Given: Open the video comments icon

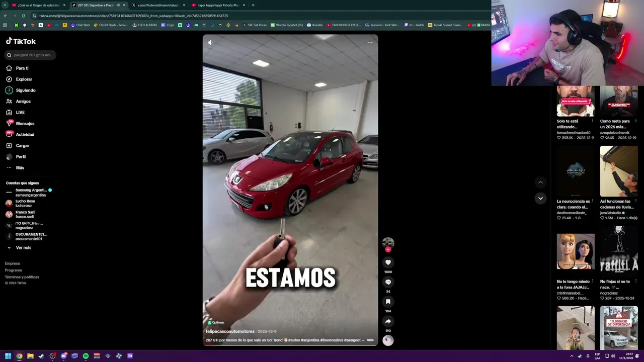Looking at the screenshot, I should pos(388,282).
